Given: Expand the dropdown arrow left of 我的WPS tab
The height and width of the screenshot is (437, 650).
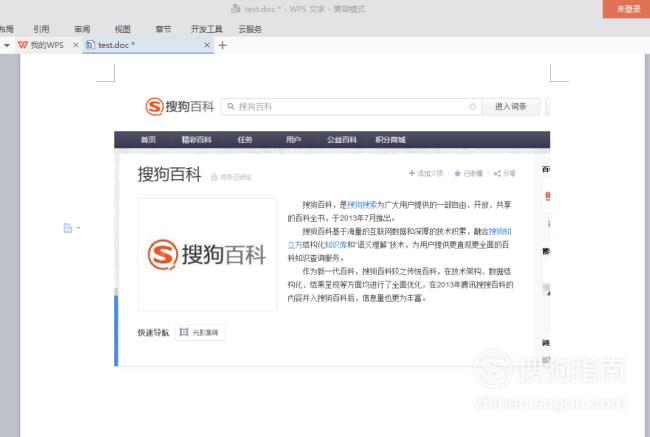Looking at the screenshot, I should point(7,45).
